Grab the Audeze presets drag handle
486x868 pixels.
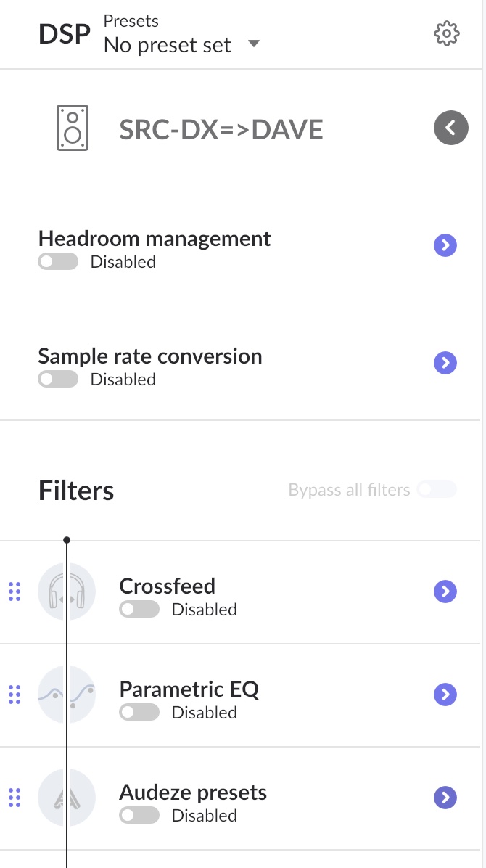(14, 798)
